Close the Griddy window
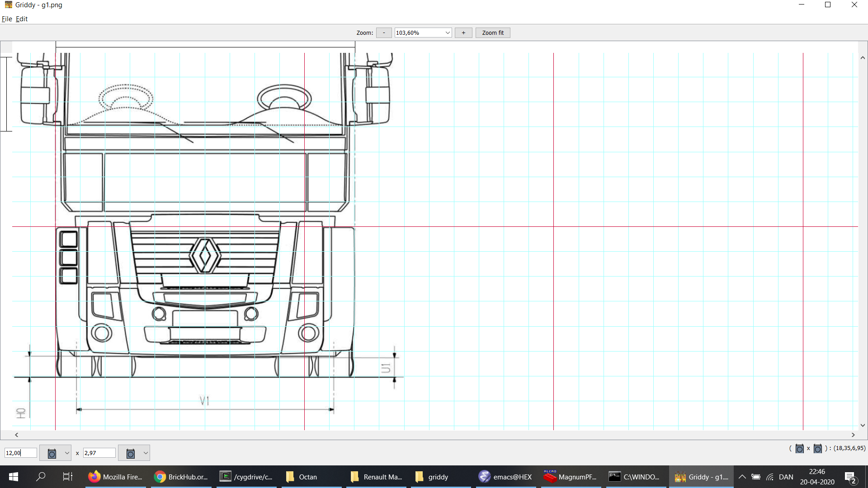 point(854,5)
